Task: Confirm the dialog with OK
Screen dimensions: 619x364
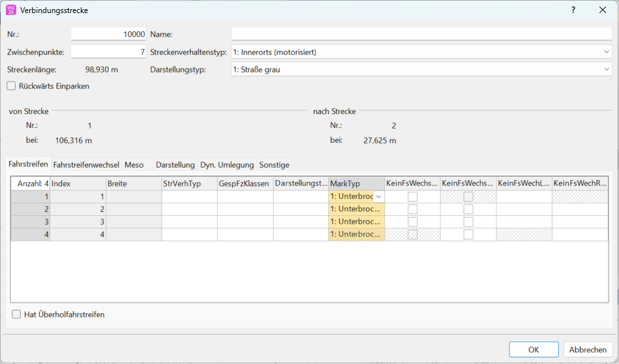Action: (x=534, y=350)
